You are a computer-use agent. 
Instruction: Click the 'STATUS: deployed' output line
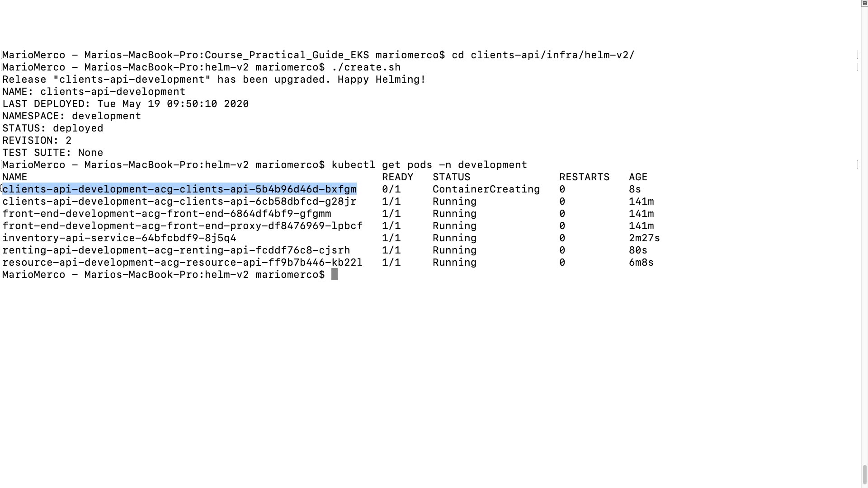coord(53,128)
